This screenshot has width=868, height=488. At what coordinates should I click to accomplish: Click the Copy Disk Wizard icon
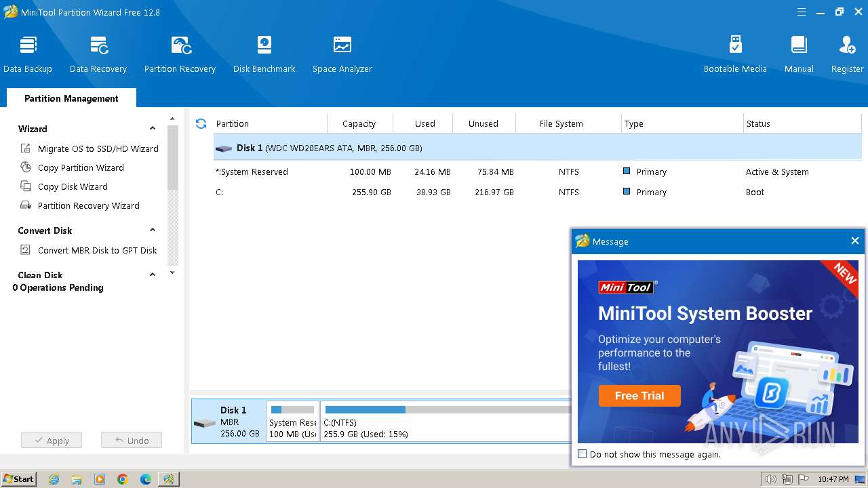click(x=26, y=186)
